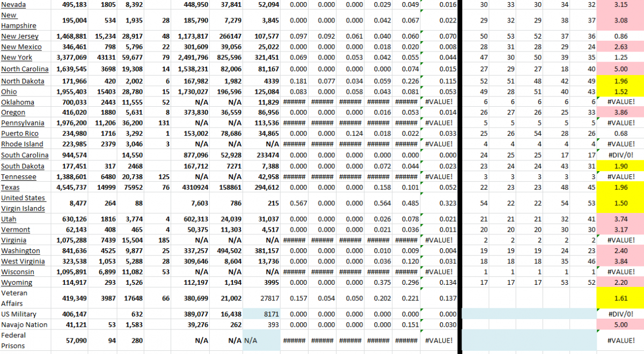Click the Navajo Nation row label

pyautogui.click(x=24, y=324)
